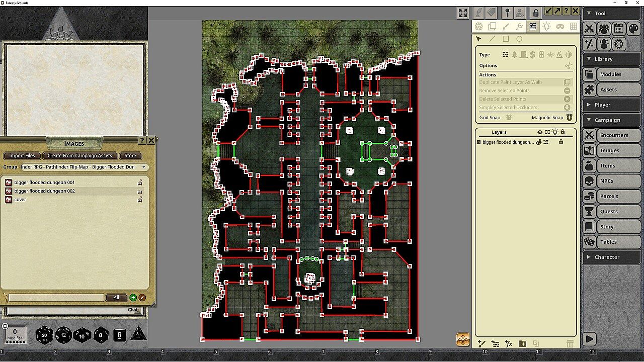Select the rectangle drawing tool
This screenshot has height=362, width=644.
[x=506, y=39]
